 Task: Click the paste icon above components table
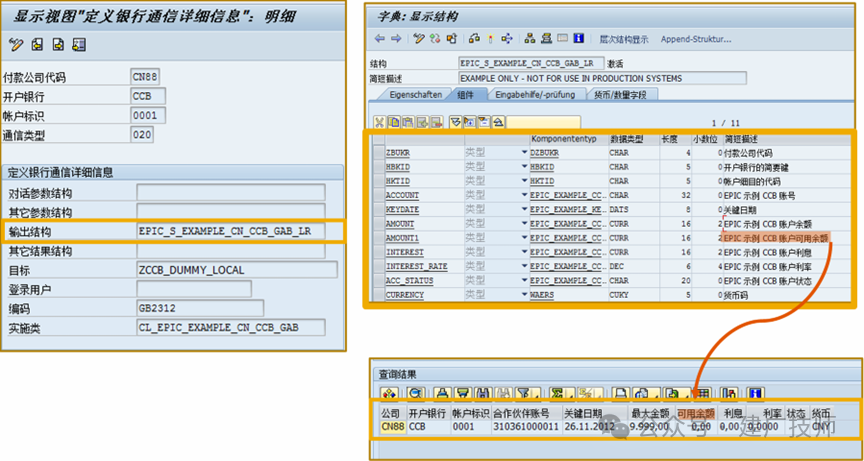[408, 122]
